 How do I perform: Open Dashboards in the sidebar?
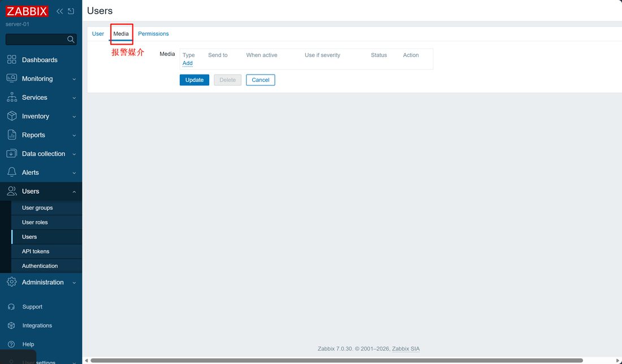pyautogui.click(x=40, y=60)
